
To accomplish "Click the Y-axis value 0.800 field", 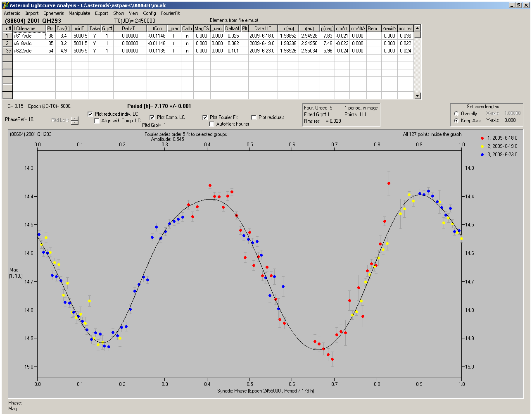I will 510,121.
